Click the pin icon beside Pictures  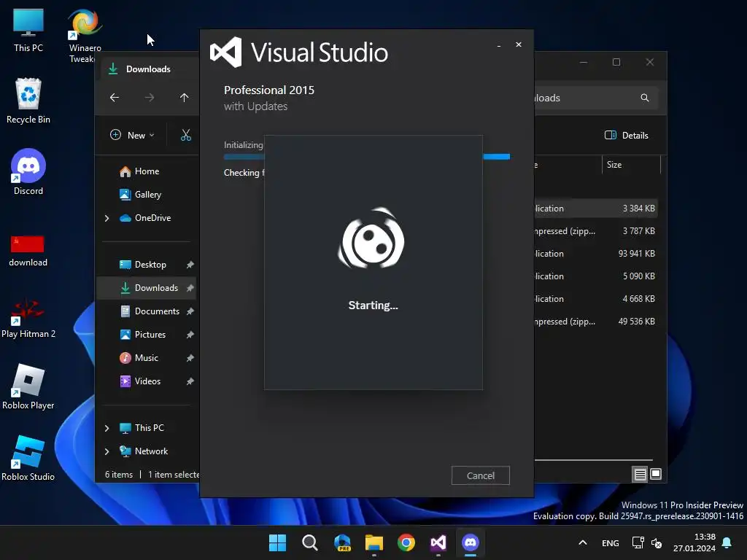click(190, 335)
